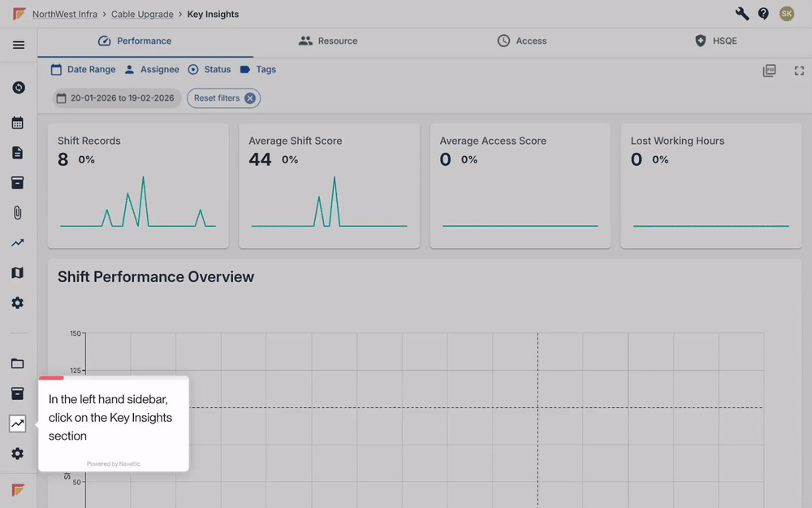Click the Shift Performance Overview heading
The height and width of the screenshot is (508, 812).
(156, 277)
